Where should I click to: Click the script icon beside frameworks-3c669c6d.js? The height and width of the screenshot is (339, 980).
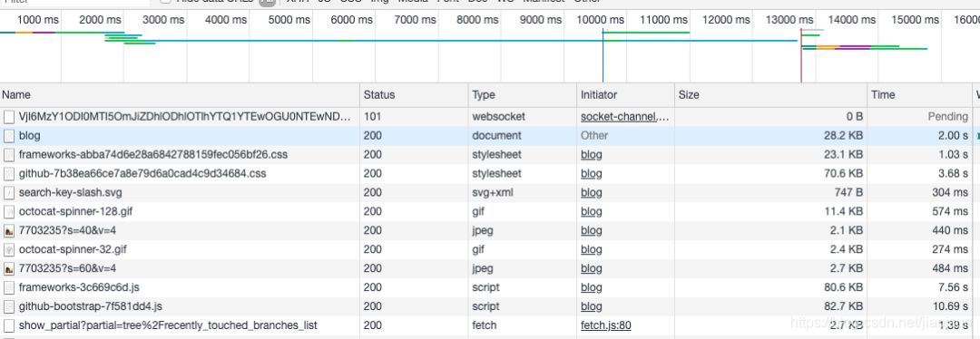tap(9, 288)
